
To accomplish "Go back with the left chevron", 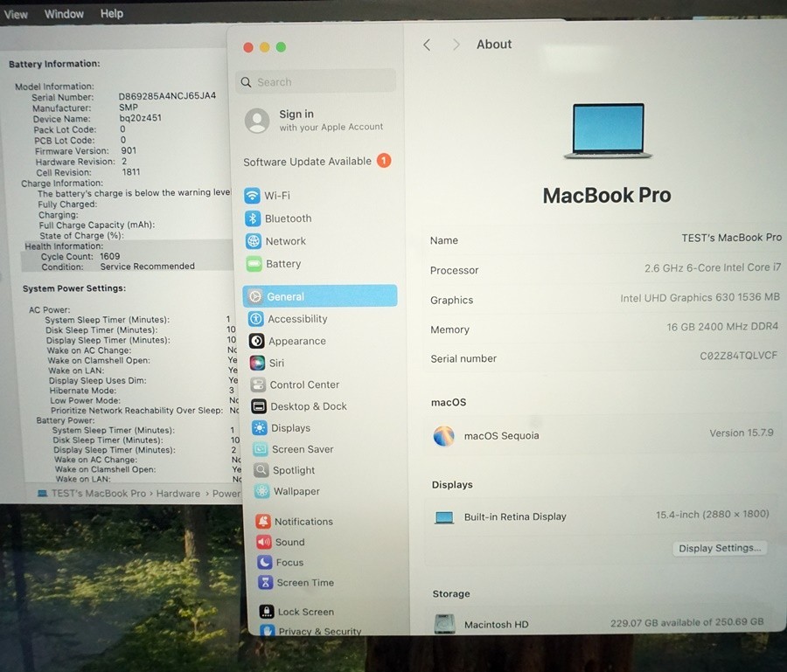I will (427, 45).
